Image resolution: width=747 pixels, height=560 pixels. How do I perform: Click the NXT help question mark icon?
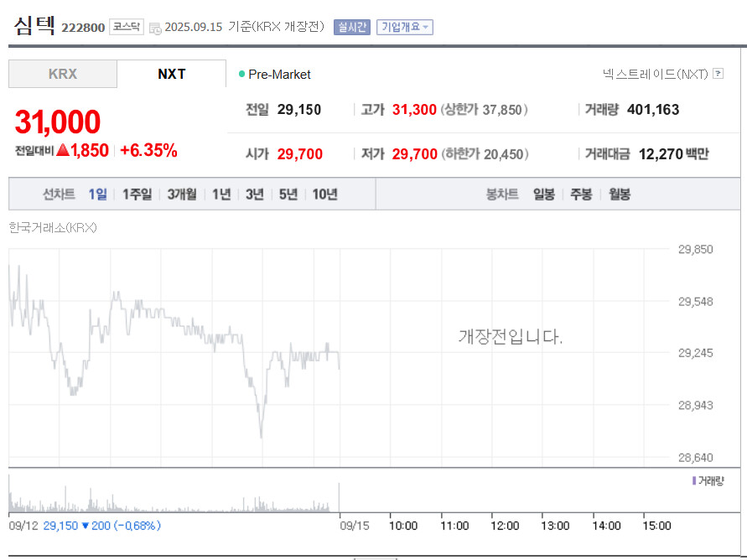point(718,73)
